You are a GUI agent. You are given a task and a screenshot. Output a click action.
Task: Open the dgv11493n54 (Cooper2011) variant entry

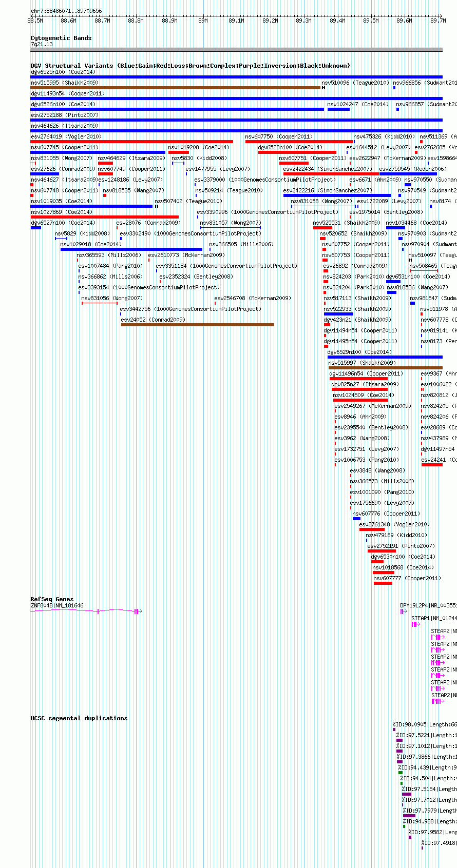pos(67,93)
